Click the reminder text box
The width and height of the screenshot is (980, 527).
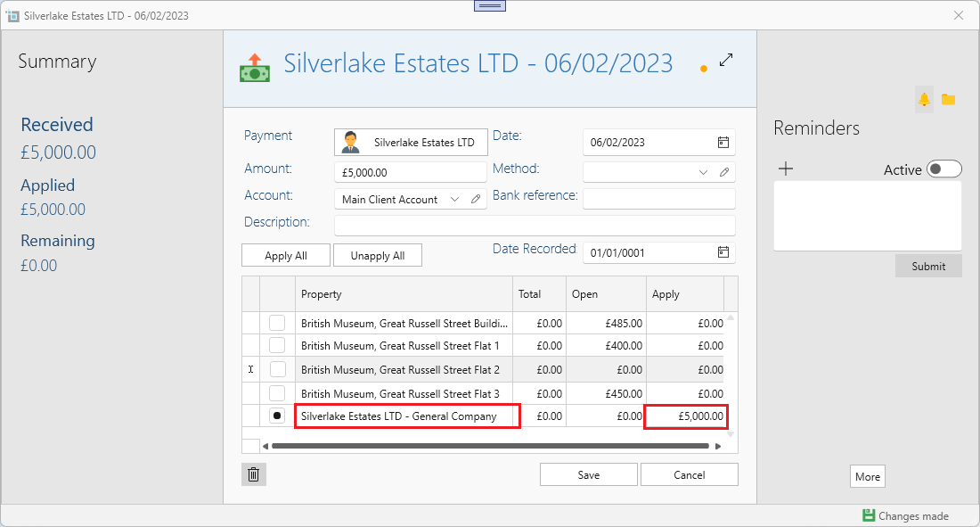[868, 216]
